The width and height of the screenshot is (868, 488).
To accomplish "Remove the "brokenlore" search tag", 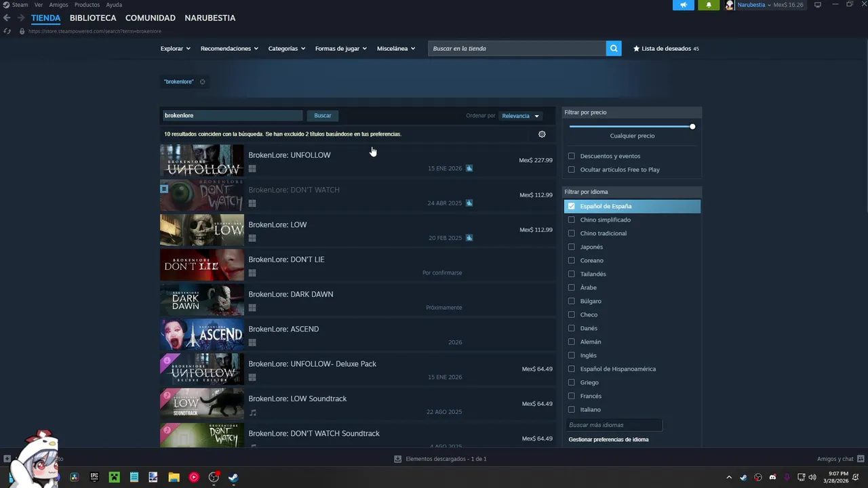I will pyautogui.click(x=202, y=82).
